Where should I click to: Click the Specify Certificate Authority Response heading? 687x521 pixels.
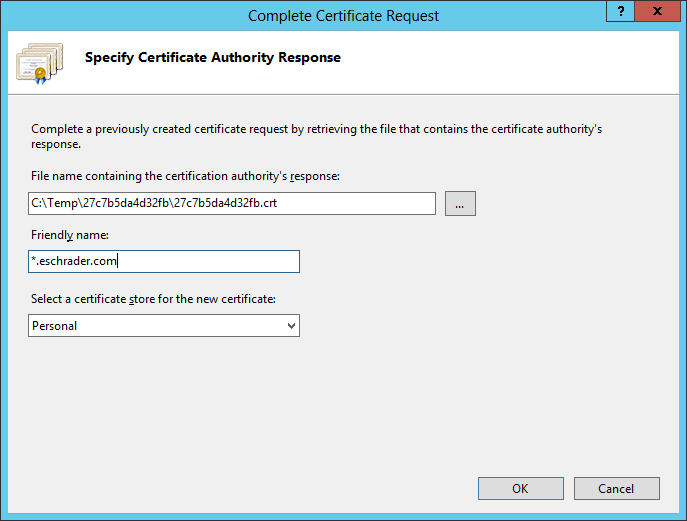[x=212, y=57]
